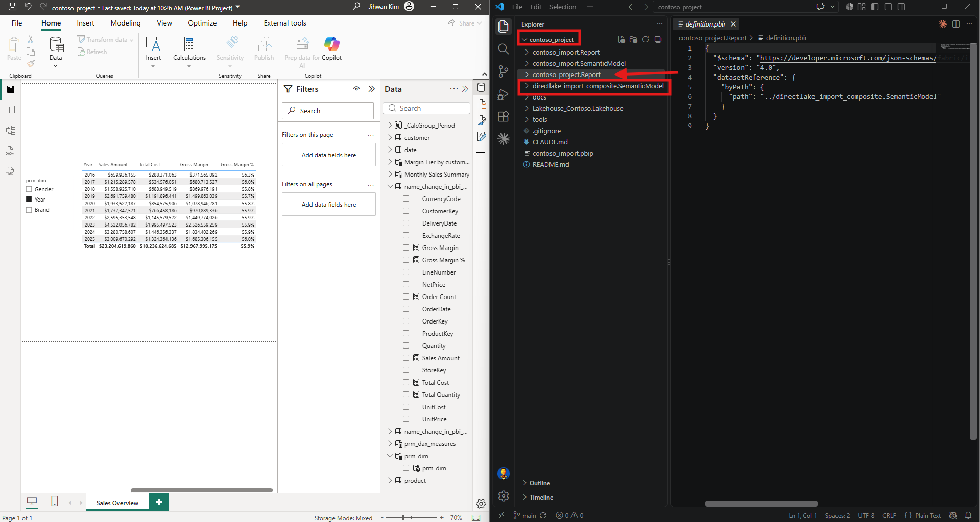Uncheck the Year slicer option

click(29, 200)
